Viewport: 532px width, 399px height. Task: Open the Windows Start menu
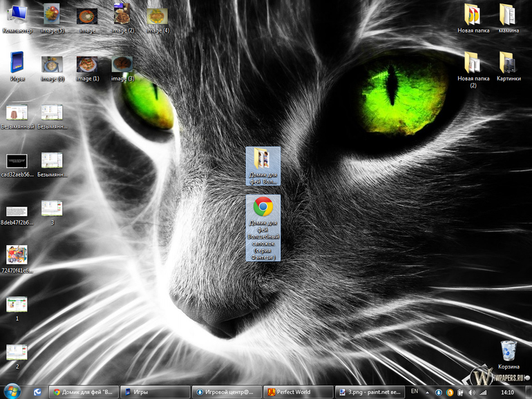coord(12,392)
